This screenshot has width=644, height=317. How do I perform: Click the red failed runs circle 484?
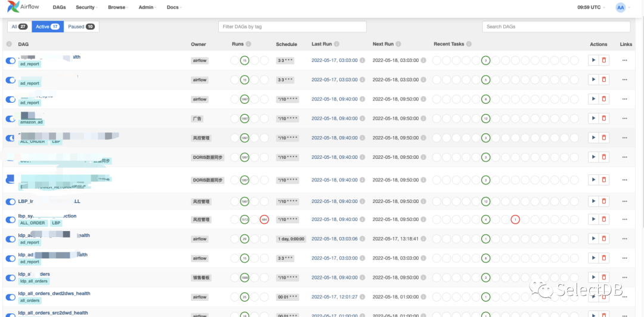(x=264, y=220)
